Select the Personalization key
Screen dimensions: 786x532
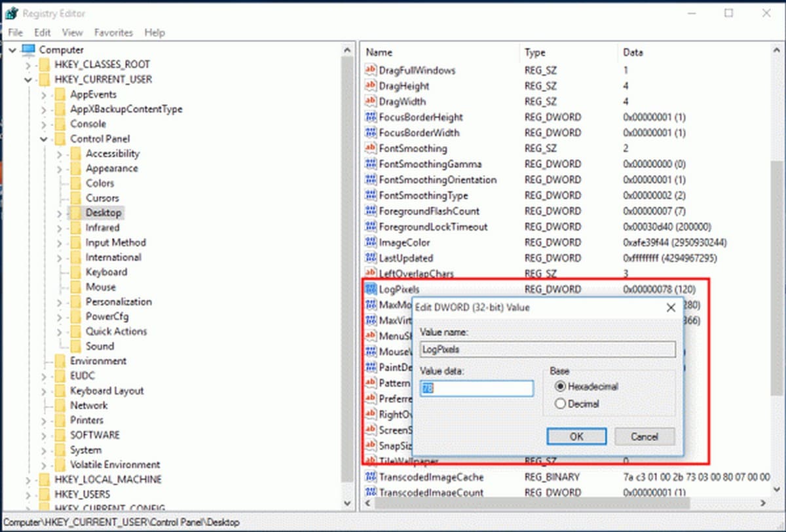point(119,302)
